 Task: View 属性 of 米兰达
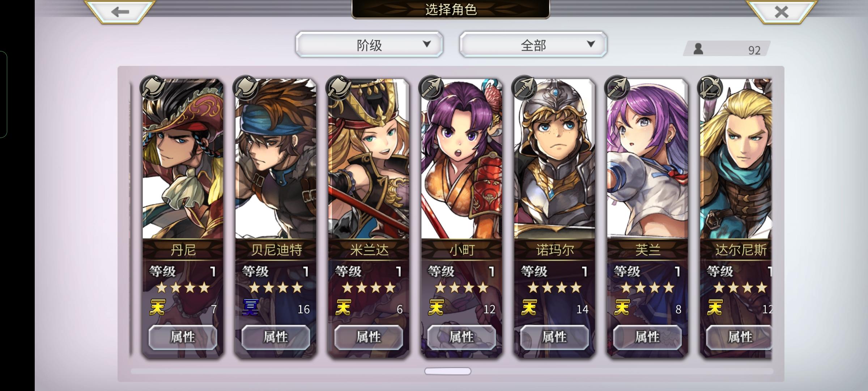(x=369, y=337)
